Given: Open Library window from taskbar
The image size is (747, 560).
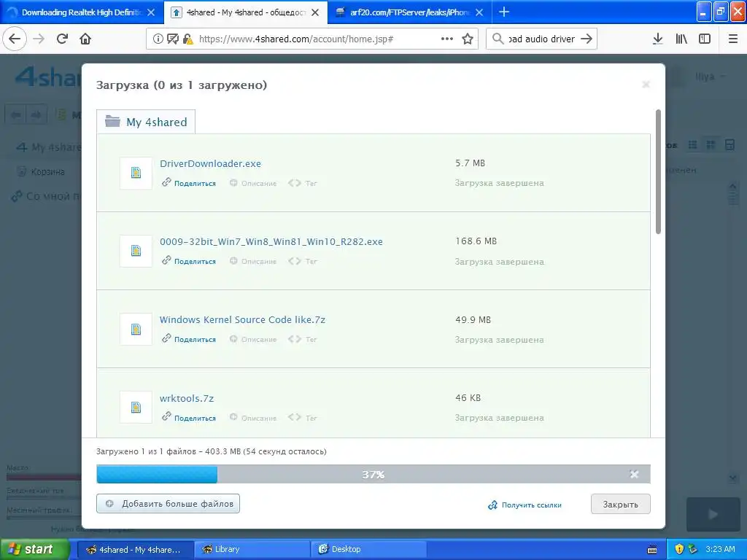Looking at the screenshot, I should (x=252, y=549).
